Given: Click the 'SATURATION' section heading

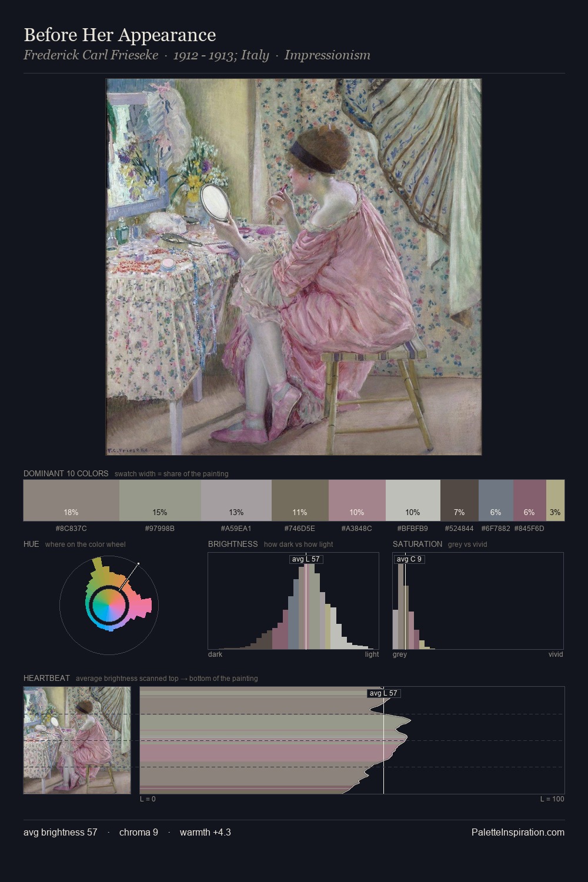Looking at the screenshot, I should point(417,544).
